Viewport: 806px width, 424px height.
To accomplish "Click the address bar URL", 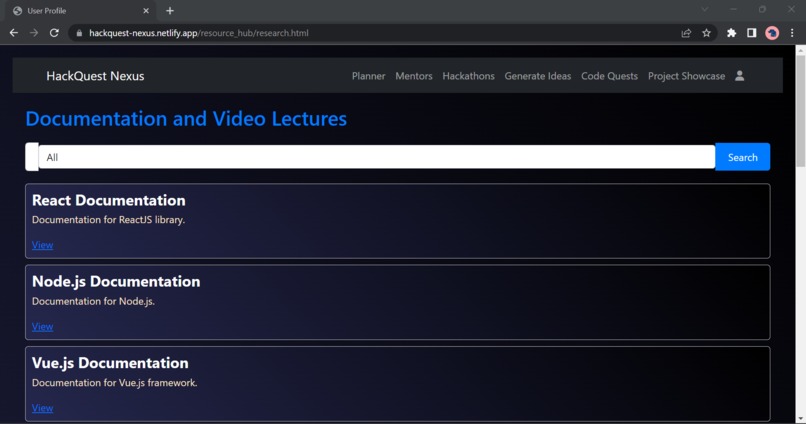I will [199, 33].
